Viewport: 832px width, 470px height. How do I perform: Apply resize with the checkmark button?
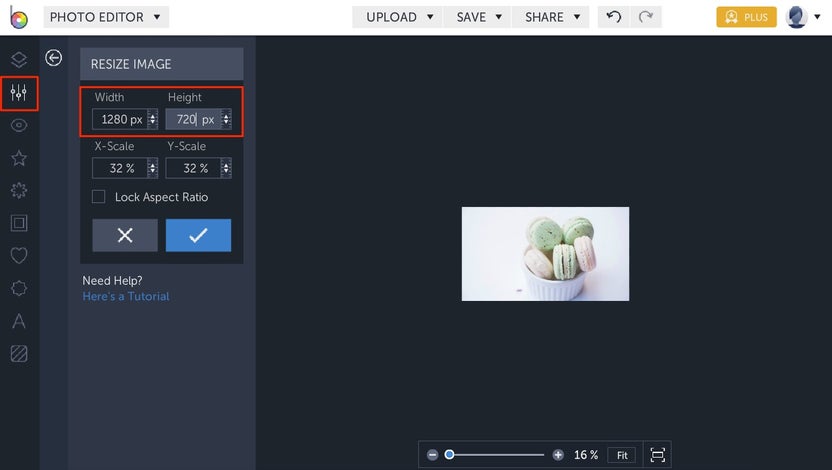click(198, 235)
